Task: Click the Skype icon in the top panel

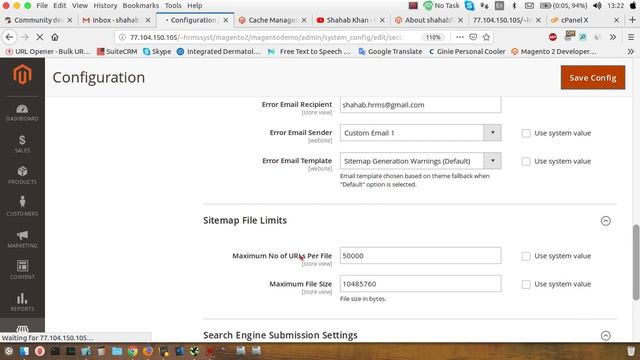Action: coord(469,6)
